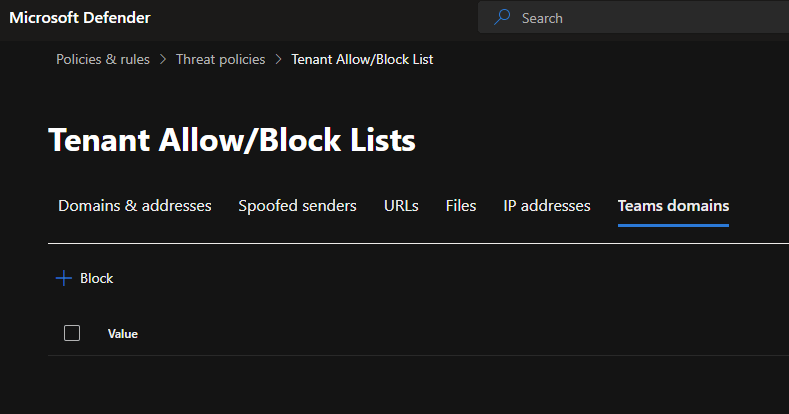Viewport: 789px width, 414px height.
Task: Navigate to Threat policies breadcrumb
Action: (221, 60)
